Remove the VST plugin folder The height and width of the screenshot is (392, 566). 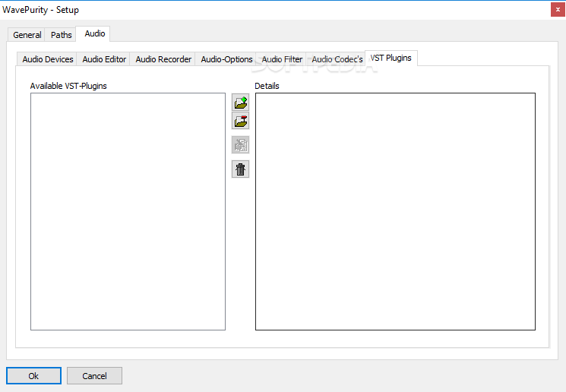[x=240, y=121]
